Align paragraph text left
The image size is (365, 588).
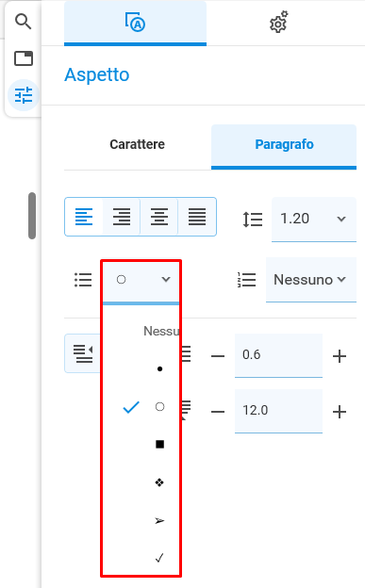84,217
